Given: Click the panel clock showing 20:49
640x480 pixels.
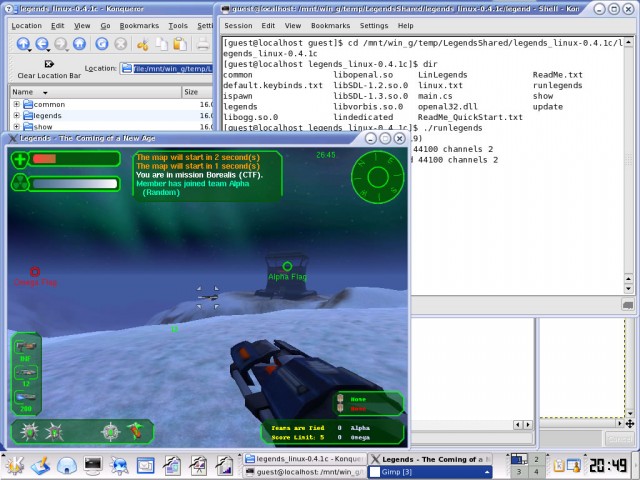Looking at the screenshot, I should (608, 465).
